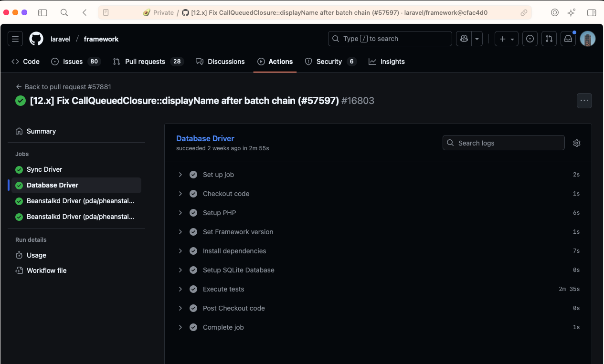The height and width of the screenshot is (364, 604).
Task: Click Install dependencies duration 7s
Action: (x=576, y=251)
